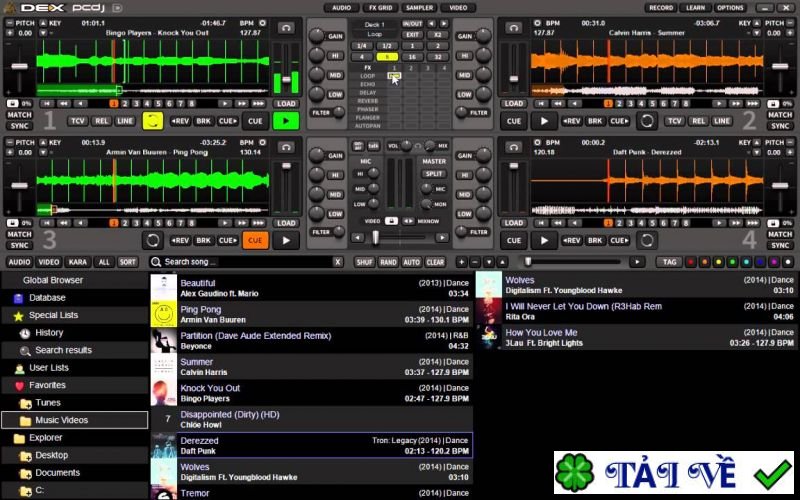Enable MATCH on deck 3
The width and height of the screenshot is (800, 500).
[19, 234]
